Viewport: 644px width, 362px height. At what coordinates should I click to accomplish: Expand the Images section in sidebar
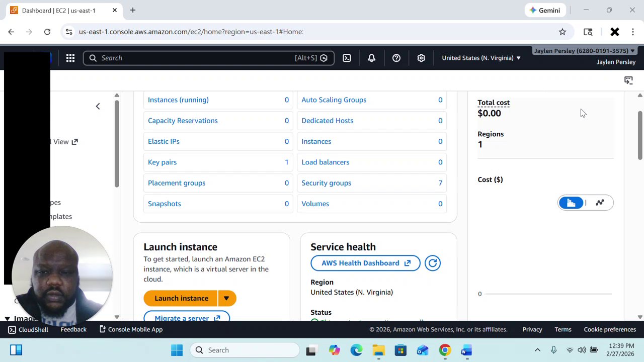point(8,318)
